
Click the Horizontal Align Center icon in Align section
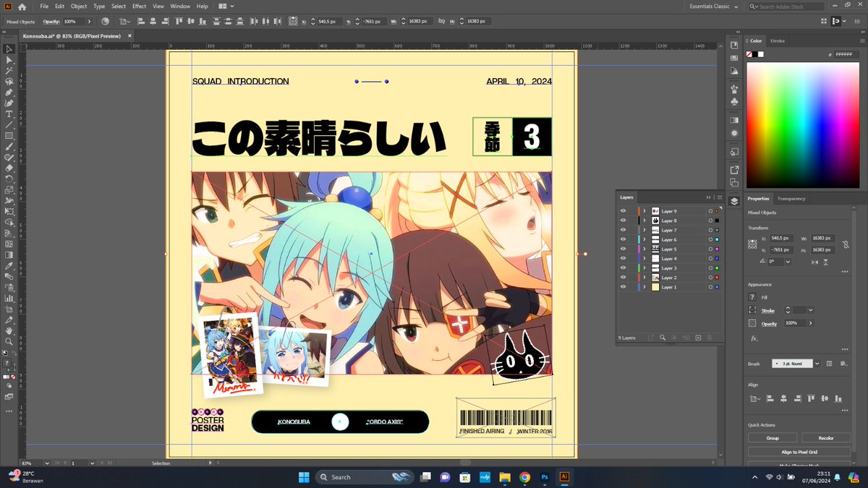(783, 398)
